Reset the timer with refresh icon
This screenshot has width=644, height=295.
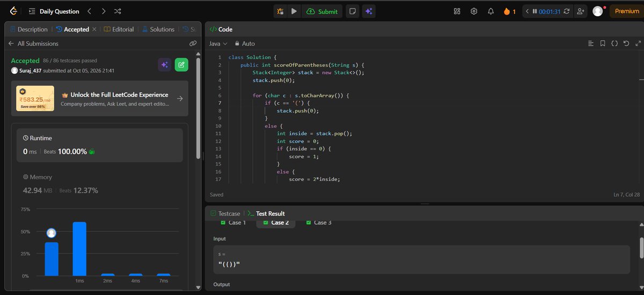[x=567, y=11]
